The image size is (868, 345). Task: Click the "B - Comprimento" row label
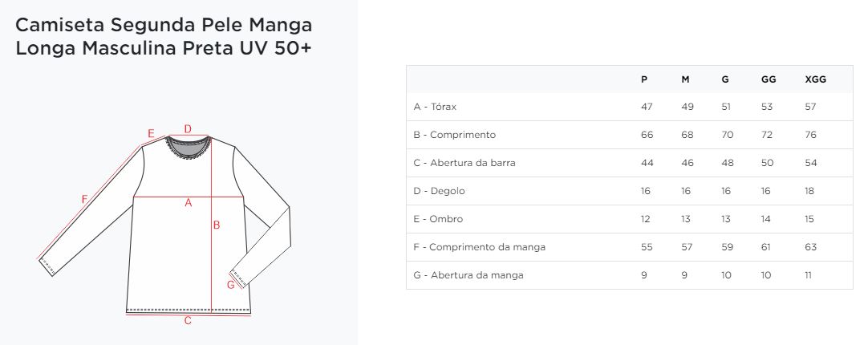click(x=455, y=135)
